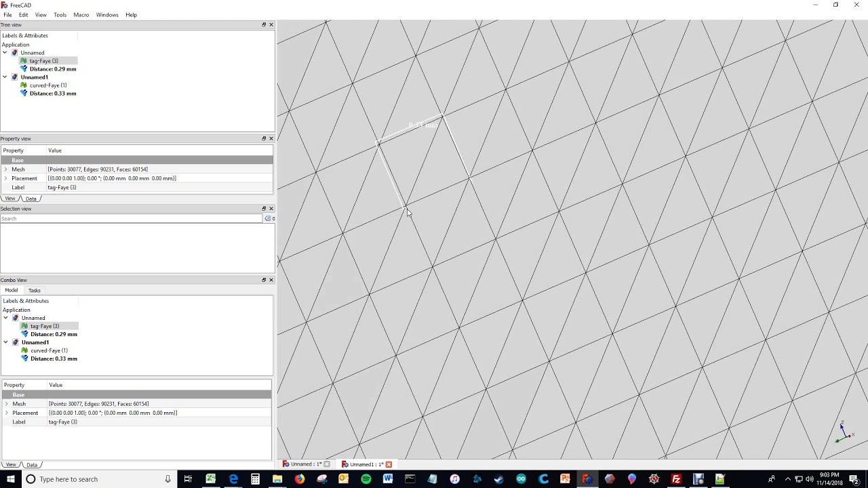The height and width of the screenshot is (488, 868).
Task: Close the Unnamed : 1 document tab
Action: [x=327, y=464]
